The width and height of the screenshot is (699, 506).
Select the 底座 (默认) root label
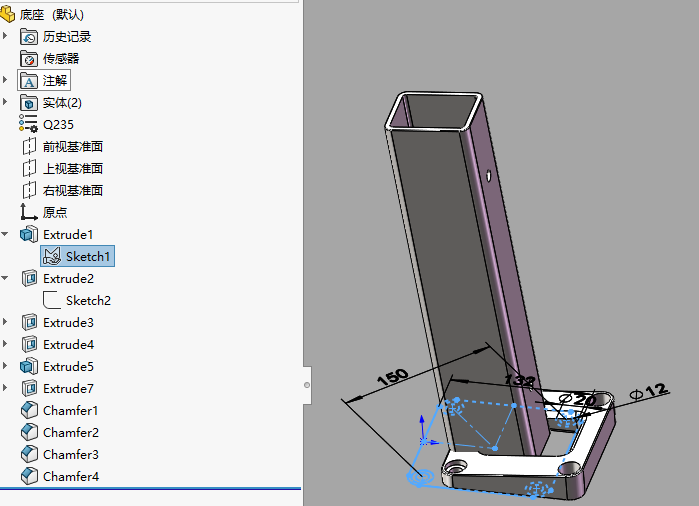point(52,15)
